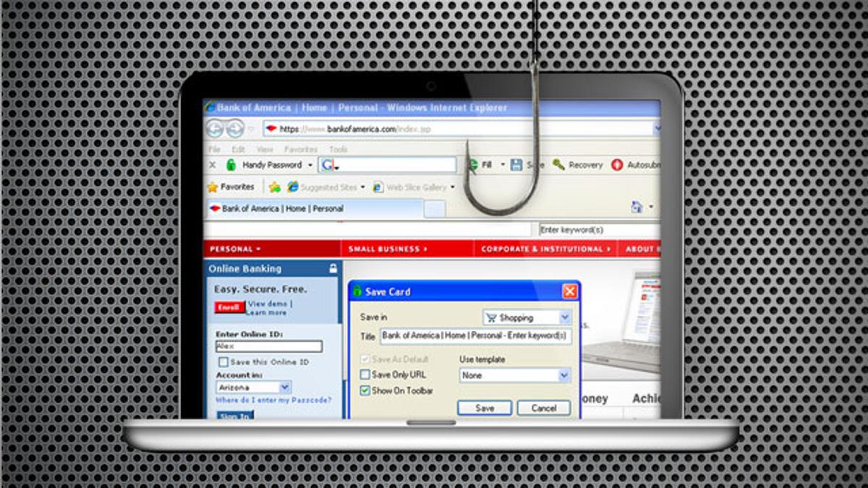This screenshot has width=868, height=488.
Task: Click the Save Card dialog padlock icon
Action: pos(357,291)
